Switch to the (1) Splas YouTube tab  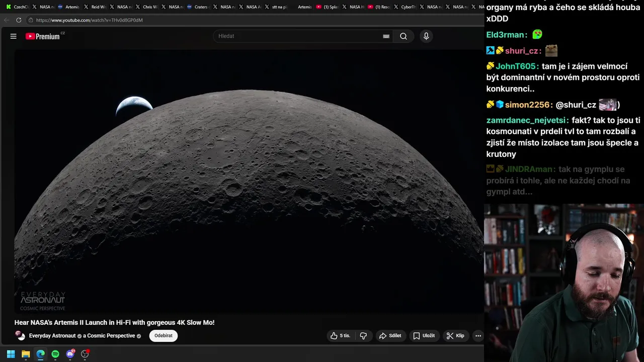(x=327, y=7)
